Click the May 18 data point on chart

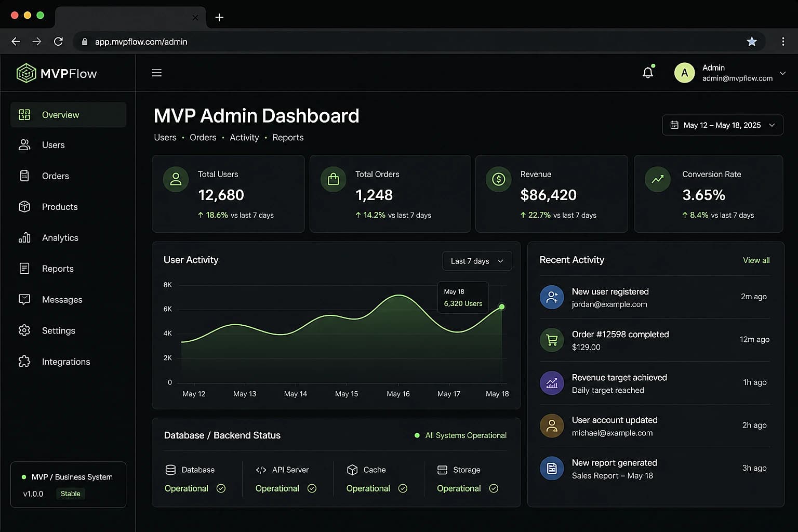[x=501, y=307]
